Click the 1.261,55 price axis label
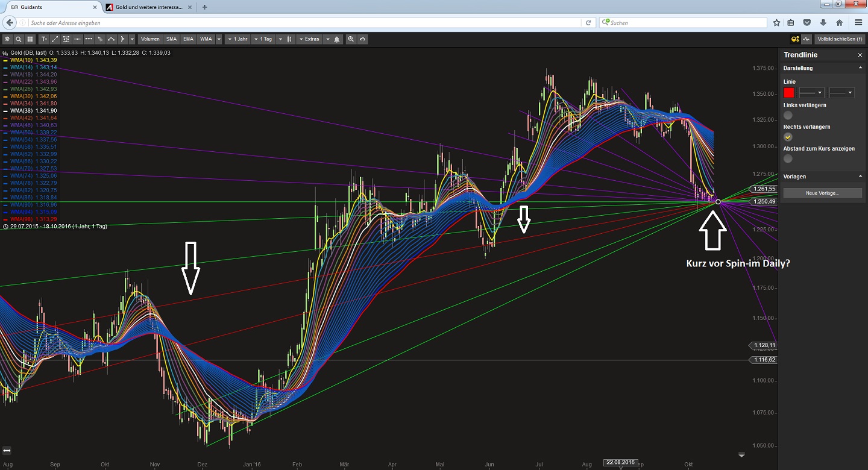The height and width of the screenshot is (470, 868). (764, 189)
